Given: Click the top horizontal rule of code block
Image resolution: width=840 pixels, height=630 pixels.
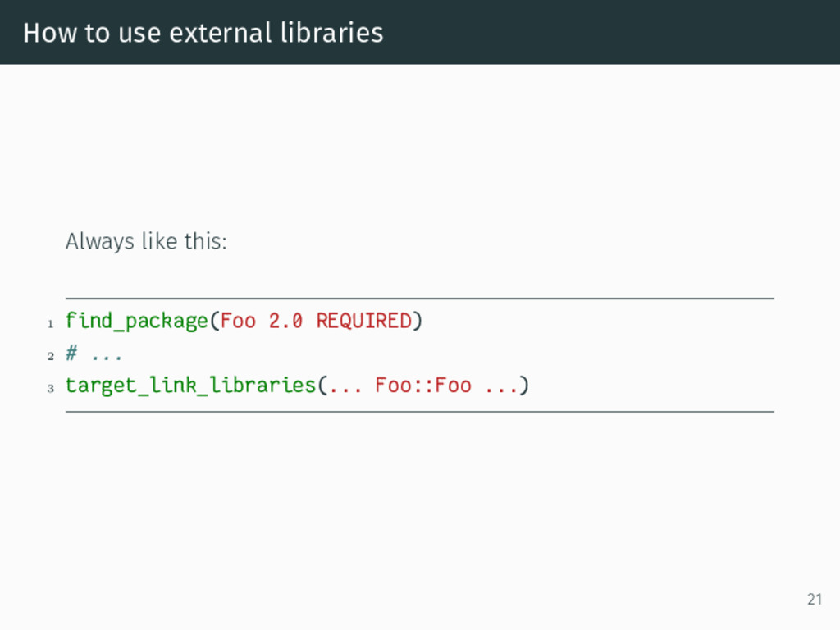Looking at the screenshot, I should point(419,299).
